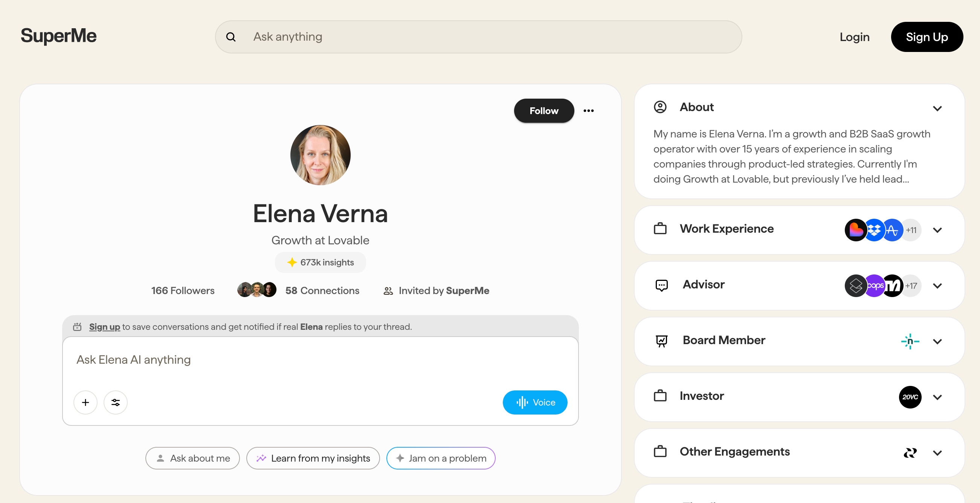Click the three-dot more options icon
The height and width of the screenshot is (503, 980).
pos(588,111)
